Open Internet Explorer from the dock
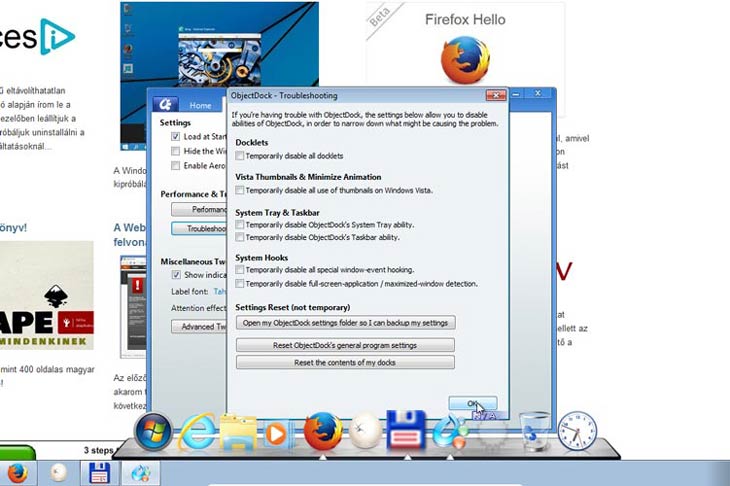Image resolution: width=730 pixels, height=486 pixels. 197,432
